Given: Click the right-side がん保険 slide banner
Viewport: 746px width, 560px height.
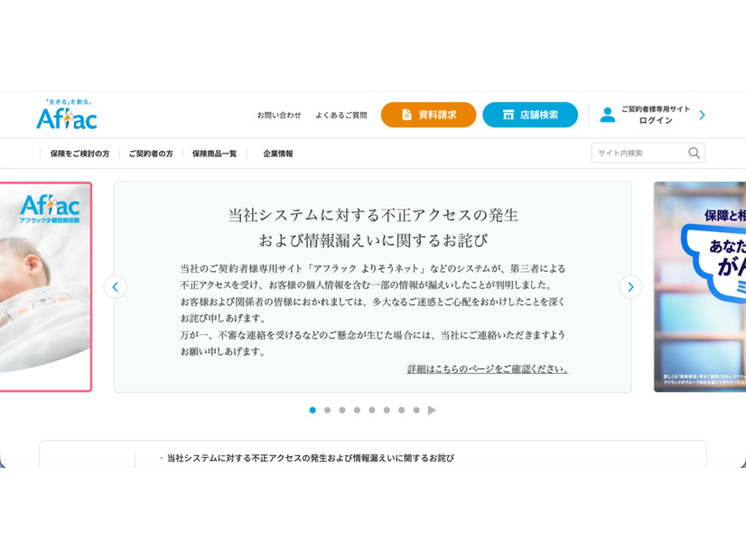Looking at the screenshot, I should [x=700, y=287].
